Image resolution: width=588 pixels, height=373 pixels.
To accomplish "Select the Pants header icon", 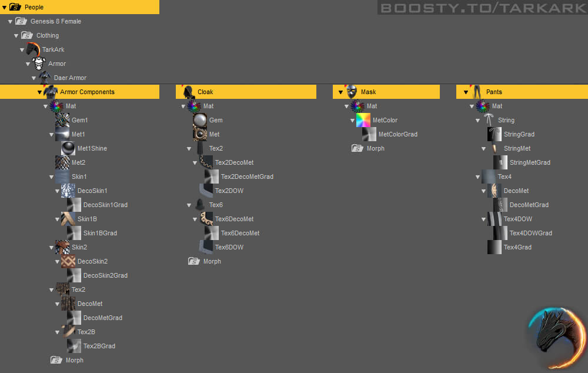I will (x=476, y=92).
